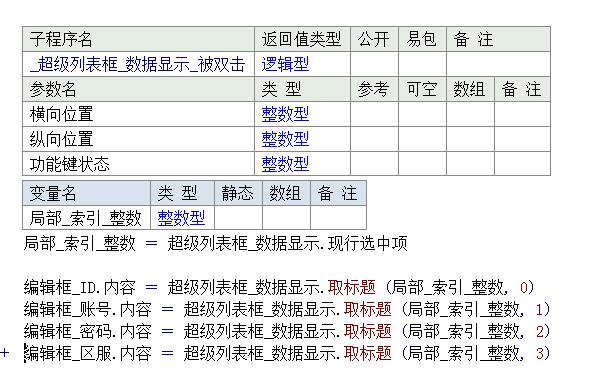Toggle 静态 cell of 局部_索引_整数 variable
The image size is (616, 386).
coord(238,218)
